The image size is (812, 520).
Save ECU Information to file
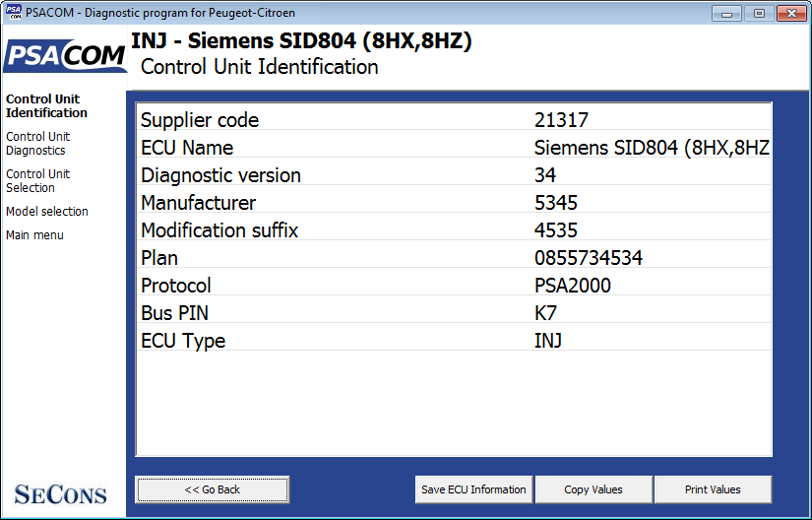473,489
